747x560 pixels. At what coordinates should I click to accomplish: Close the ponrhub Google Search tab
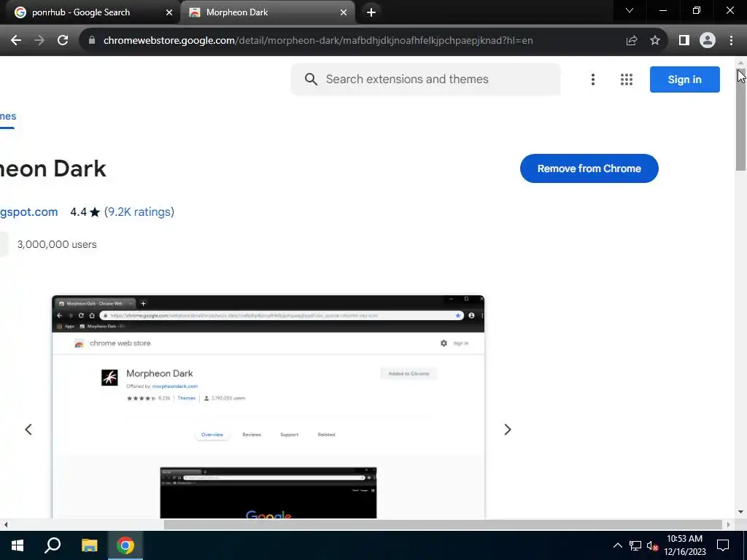(169, 12)
